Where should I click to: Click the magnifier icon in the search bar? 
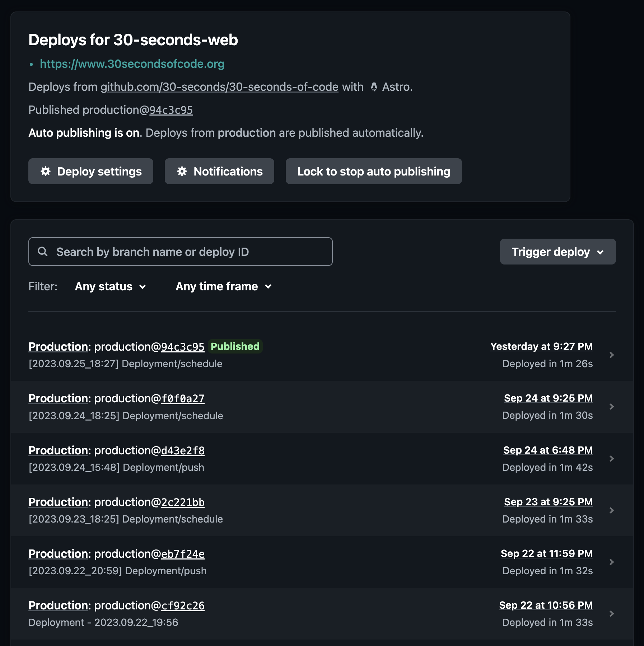coord(43,252)
